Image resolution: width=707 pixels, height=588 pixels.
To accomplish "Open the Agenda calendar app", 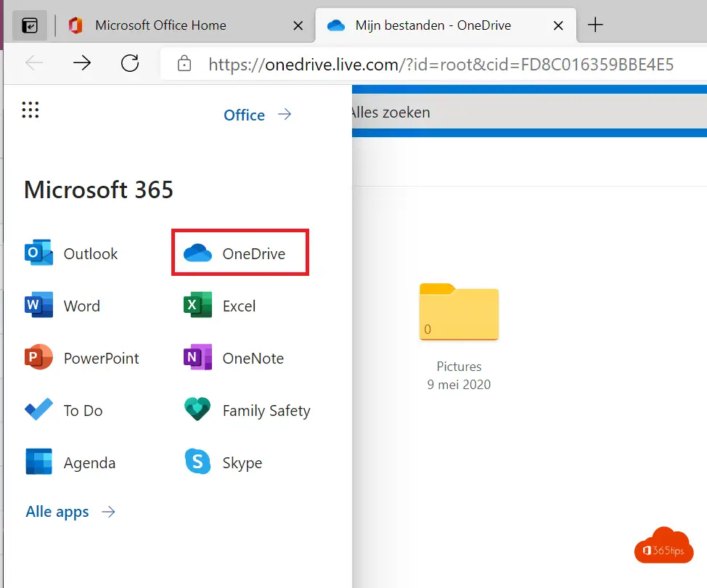I will [70, 462].
